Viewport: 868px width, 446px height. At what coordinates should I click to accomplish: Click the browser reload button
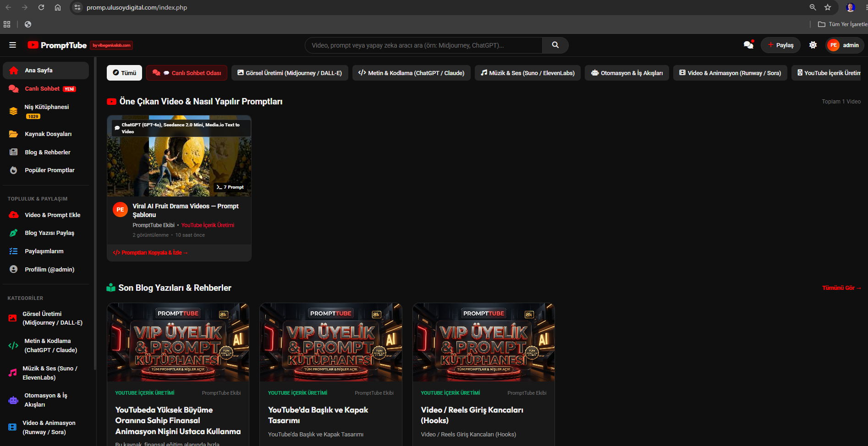[x=41, y=7]
